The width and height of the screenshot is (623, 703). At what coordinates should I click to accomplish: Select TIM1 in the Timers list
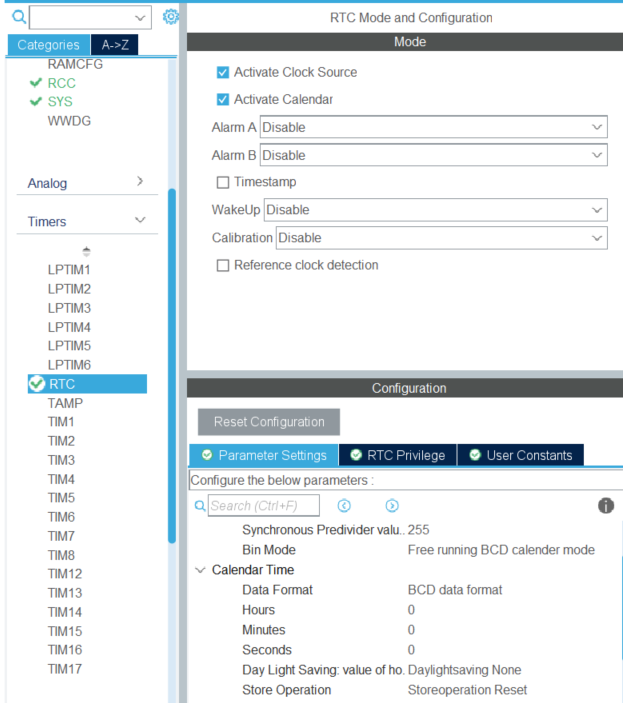point(61,422)
